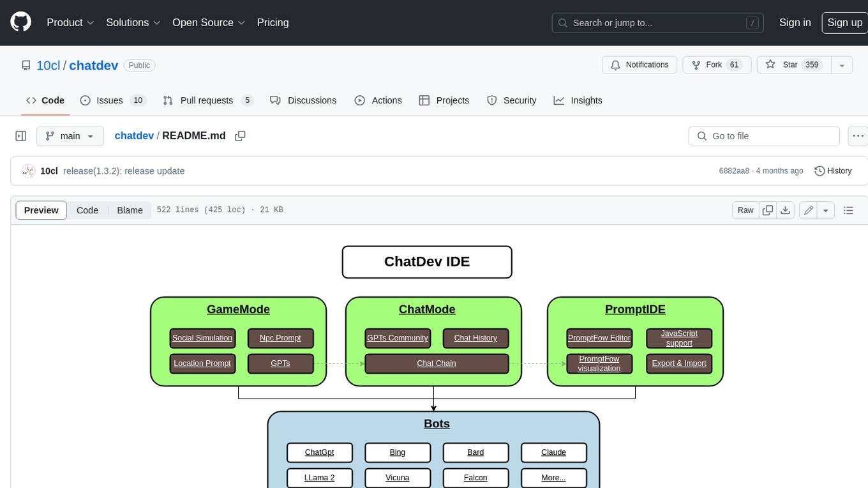This screenshot has width=868, height=488.
Task: Open more edit options dropdown caret
Action: pyautogui.click(x=826, y=210)
